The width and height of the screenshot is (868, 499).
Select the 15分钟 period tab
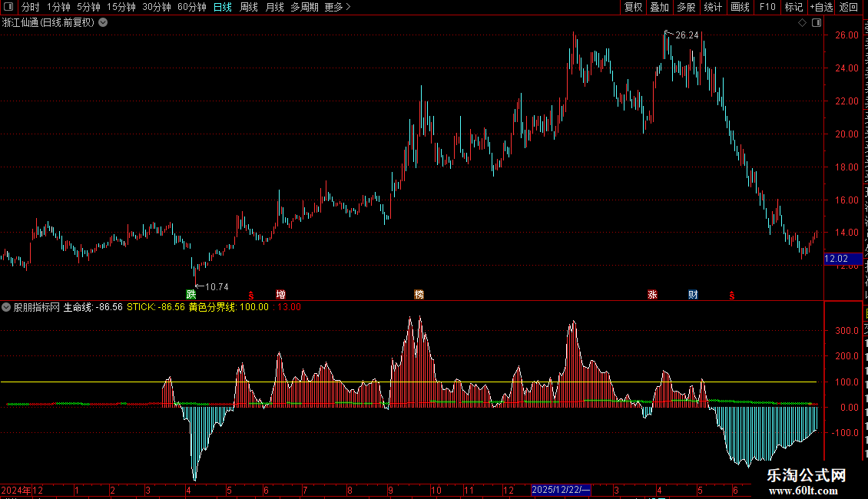pos(121,7)
